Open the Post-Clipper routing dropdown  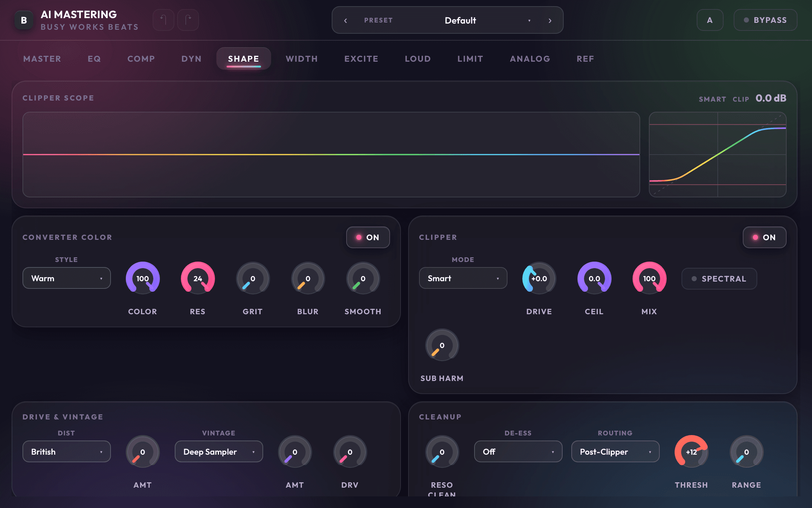click(x=615, y=452)
